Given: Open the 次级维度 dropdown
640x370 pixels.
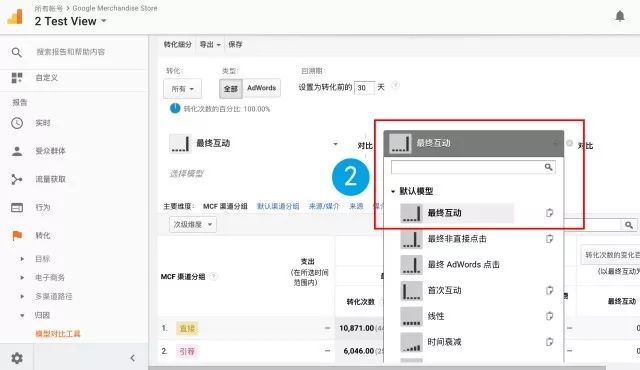Looking at the screenshot, I should point(193,224).
